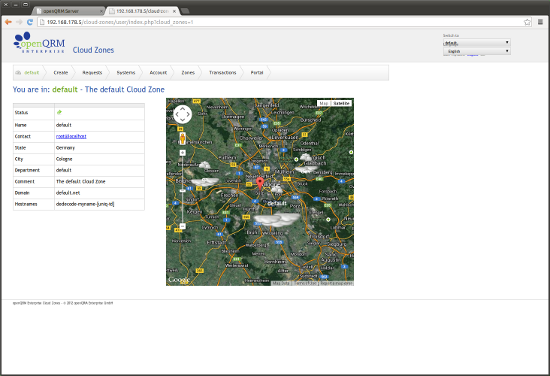The width and height of the screenshot is (550, 376).
Task: Click the Cologne city value
Action: pos(64,159)
